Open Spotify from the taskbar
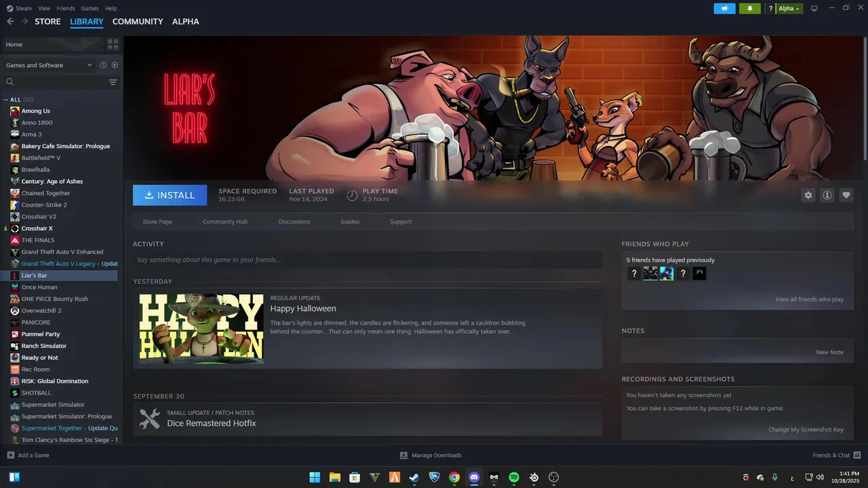Viewport: 868px width, 488px height. coord(514,477)
